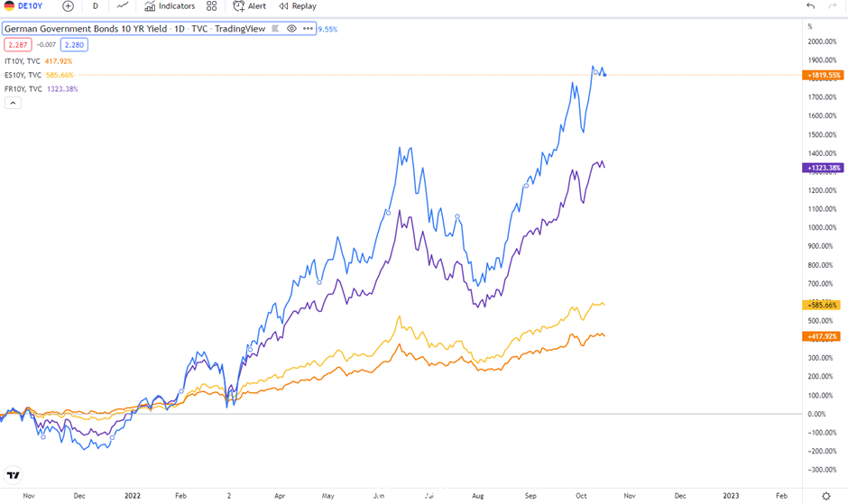Start bar Replay mode
The width and height of the screenshot is (848, 504).
coord(298,6)
